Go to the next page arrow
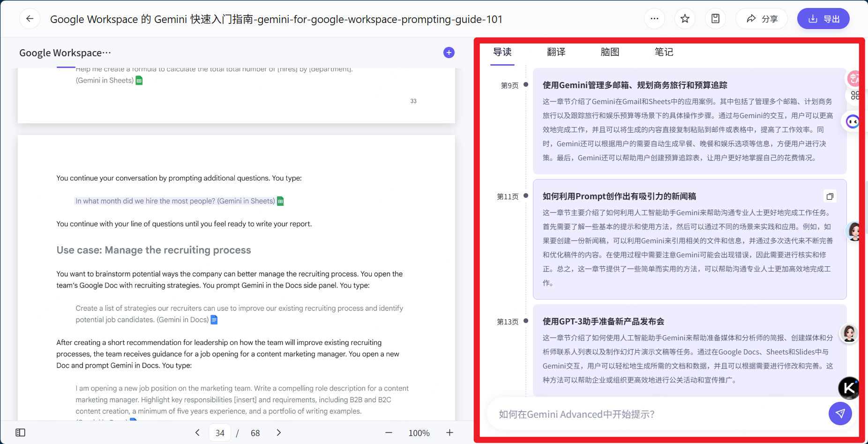 [279, 432]
